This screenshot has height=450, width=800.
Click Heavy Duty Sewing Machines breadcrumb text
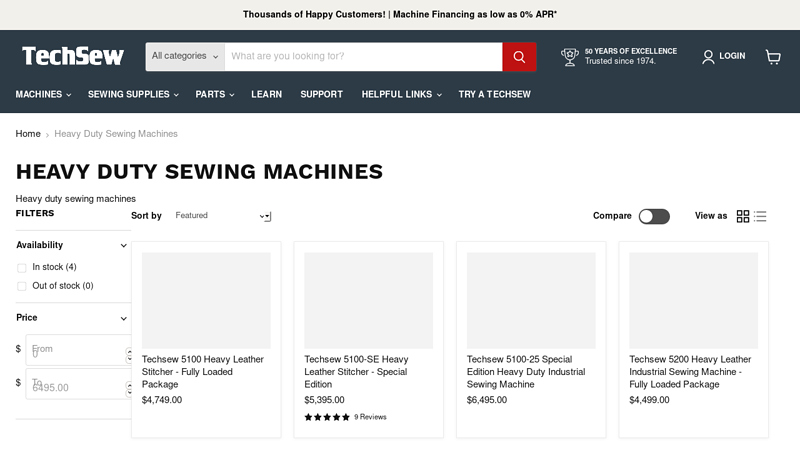point(116,134)
